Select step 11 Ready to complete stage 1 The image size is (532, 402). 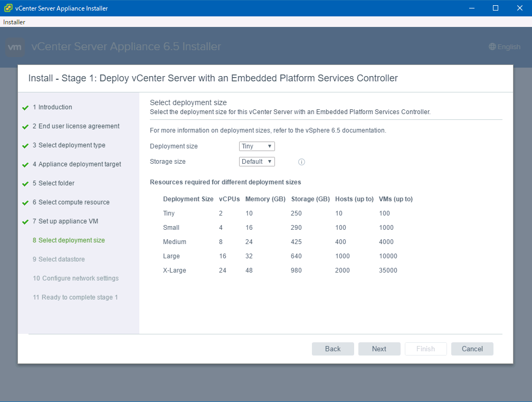[x=75, y=297]
